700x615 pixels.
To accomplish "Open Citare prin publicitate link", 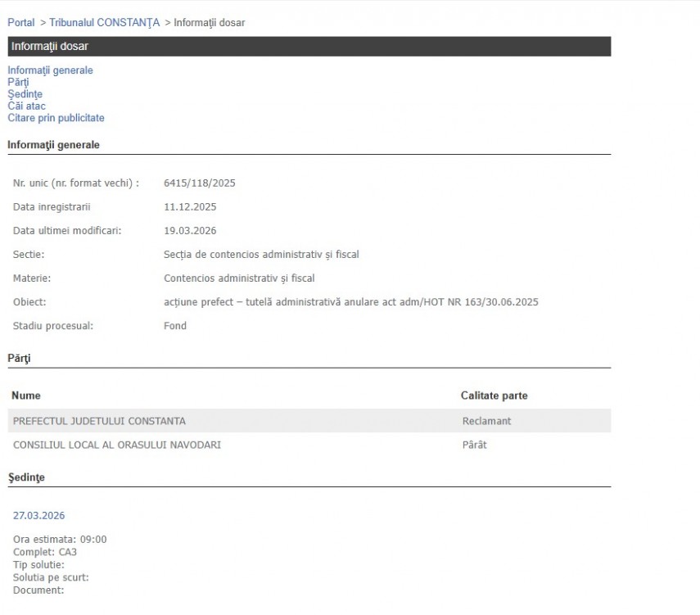I will (56, 118).
